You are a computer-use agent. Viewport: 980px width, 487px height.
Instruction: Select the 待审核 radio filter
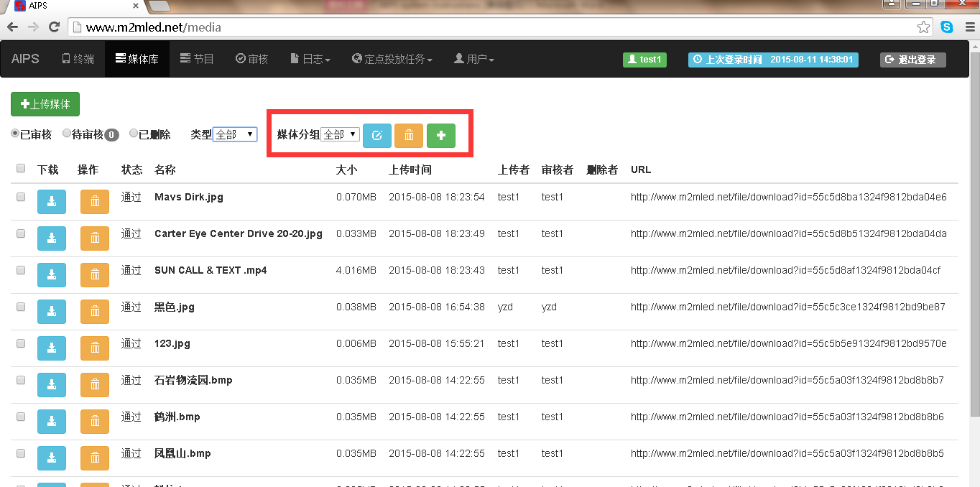pyautogui.click(x=67, y=134)
